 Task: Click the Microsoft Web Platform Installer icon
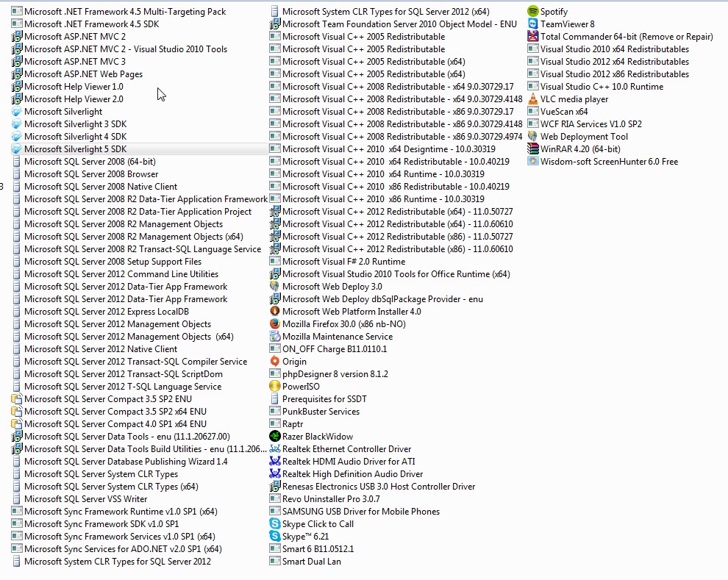click(x=275, y=312)
